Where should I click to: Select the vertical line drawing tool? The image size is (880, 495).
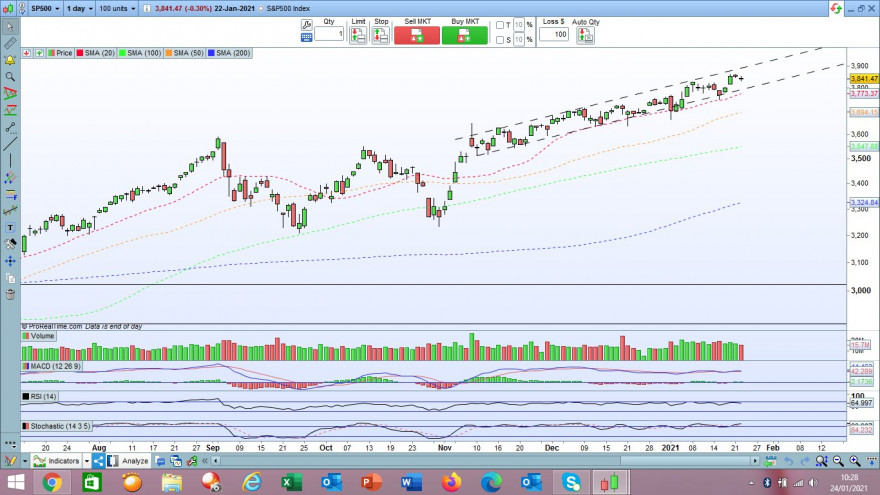[10, 161]
